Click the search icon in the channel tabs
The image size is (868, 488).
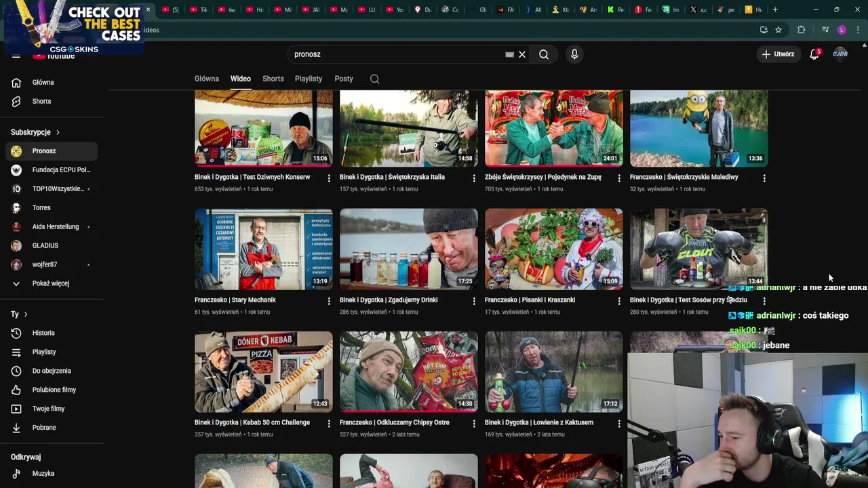click(x=374, y=79)
